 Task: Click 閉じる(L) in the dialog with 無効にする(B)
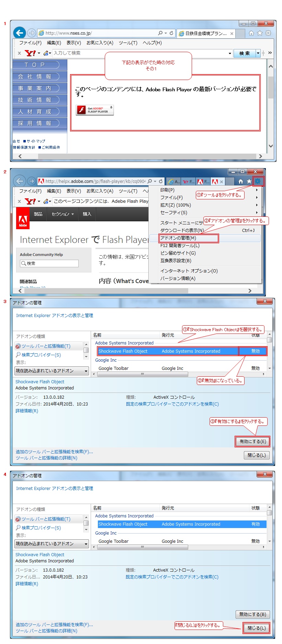click(257, 628)
